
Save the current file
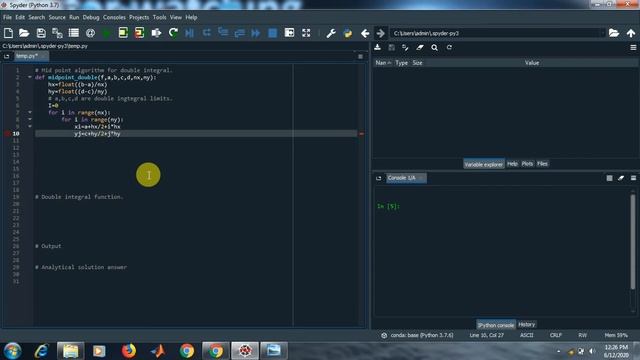point(41,33)
